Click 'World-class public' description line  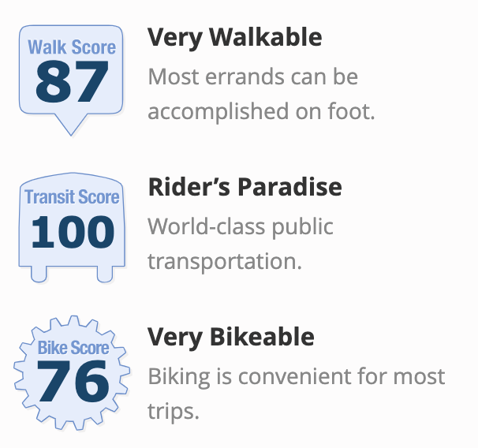point(241,228)
